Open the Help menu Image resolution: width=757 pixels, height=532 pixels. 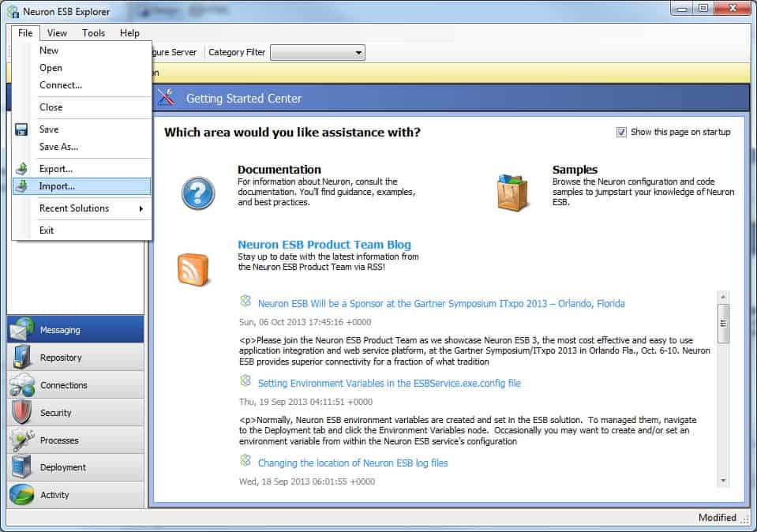(129, 33)
